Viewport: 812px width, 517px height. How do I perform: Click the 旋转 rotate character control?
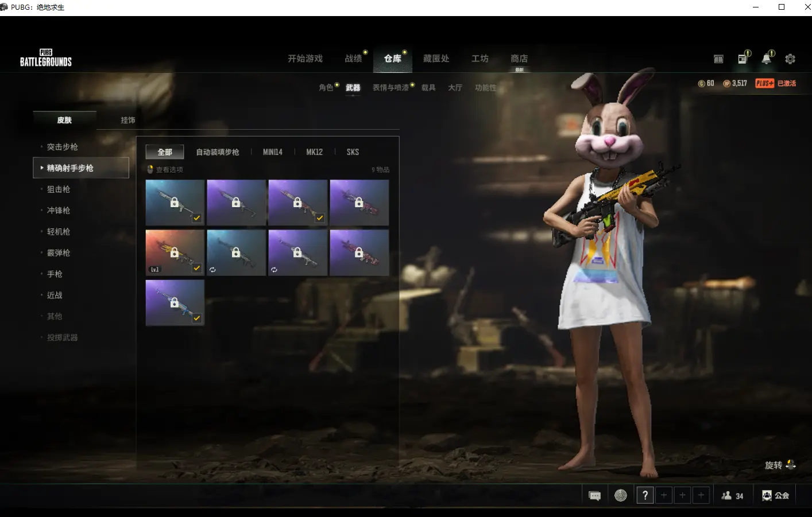(x=780, y=465)
